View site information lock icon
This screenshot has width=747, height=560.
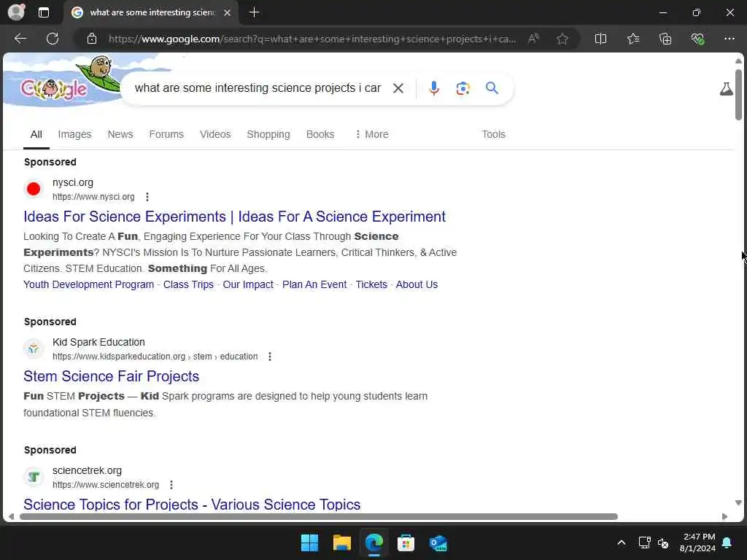coord(92,39)
